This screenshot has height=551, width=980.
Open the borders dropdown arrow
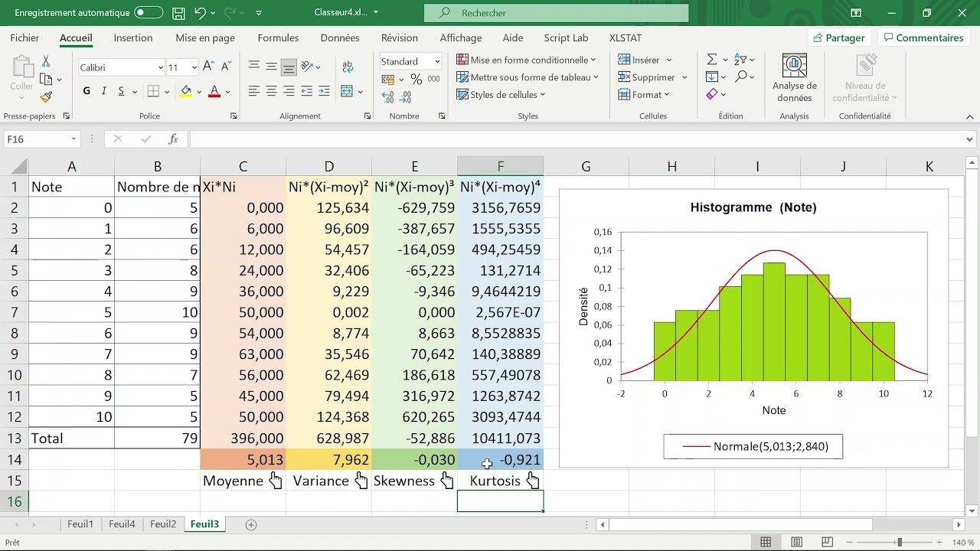pos(167,91)
